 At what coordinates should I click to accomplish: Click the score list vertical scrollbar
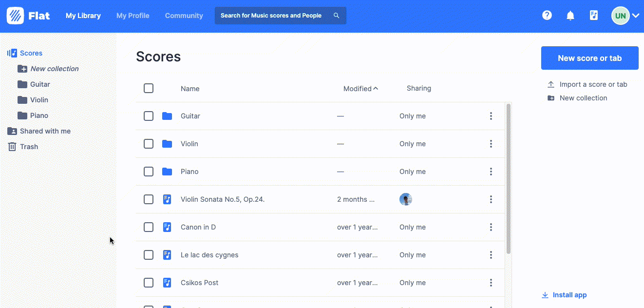pos(508,178)
